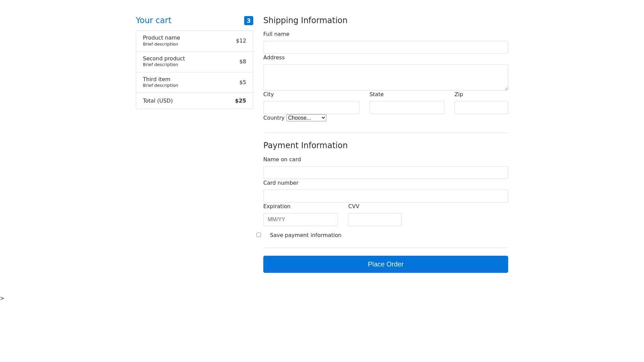The image size is (644, 362).
Task: Click the Expiration MM/YY field
Action: [301, 220]
